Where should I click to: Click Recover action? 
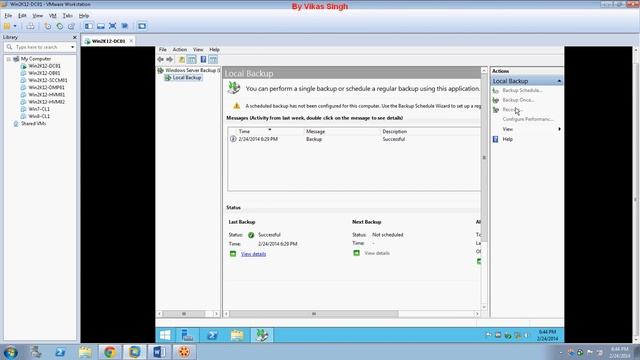tap(512, 109)
